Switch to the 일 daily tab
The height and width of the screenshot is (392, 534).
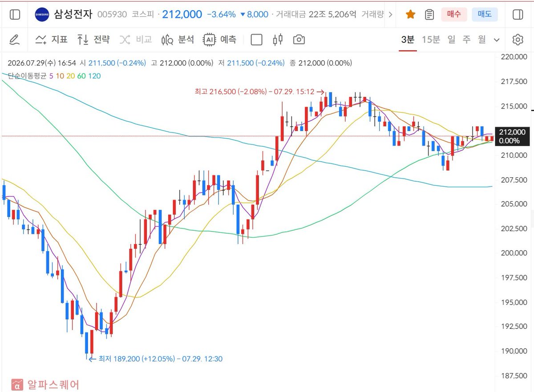pos(452,40)
